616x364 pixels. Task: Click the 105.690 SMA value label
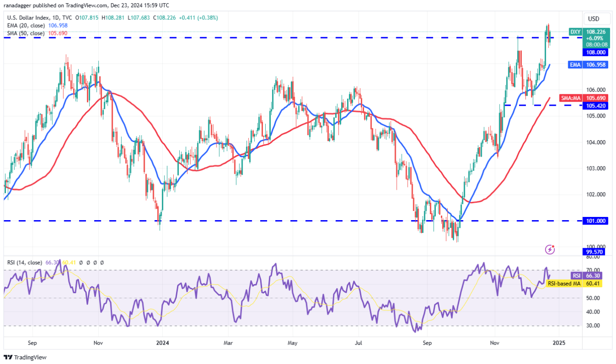tap(596, 98)
